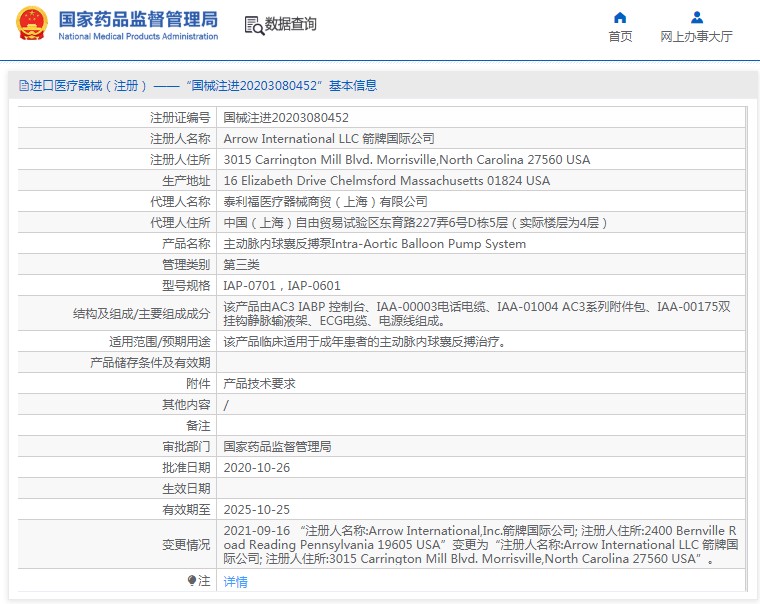The height and width of the screenshot is (604, 760).
Task: Open the 数据查询 link
Action: 290,24
